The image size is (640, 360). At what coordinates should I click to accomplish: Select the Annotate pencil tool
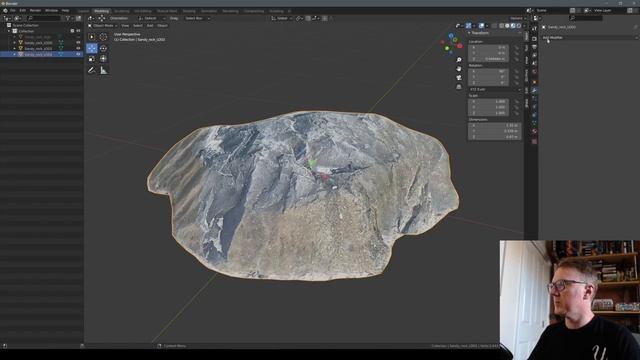(x=92, y=70)
